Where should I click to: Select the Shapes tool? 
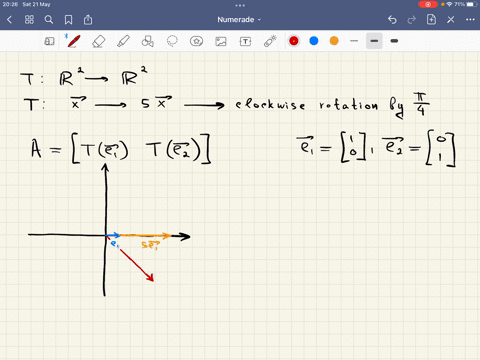coord(147,41)
